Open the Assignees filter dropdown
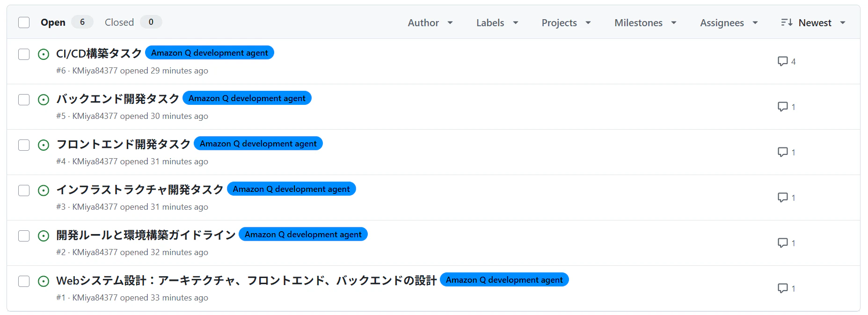The height and width of the screenshot is (315, 868). click(x=729, y=22)
